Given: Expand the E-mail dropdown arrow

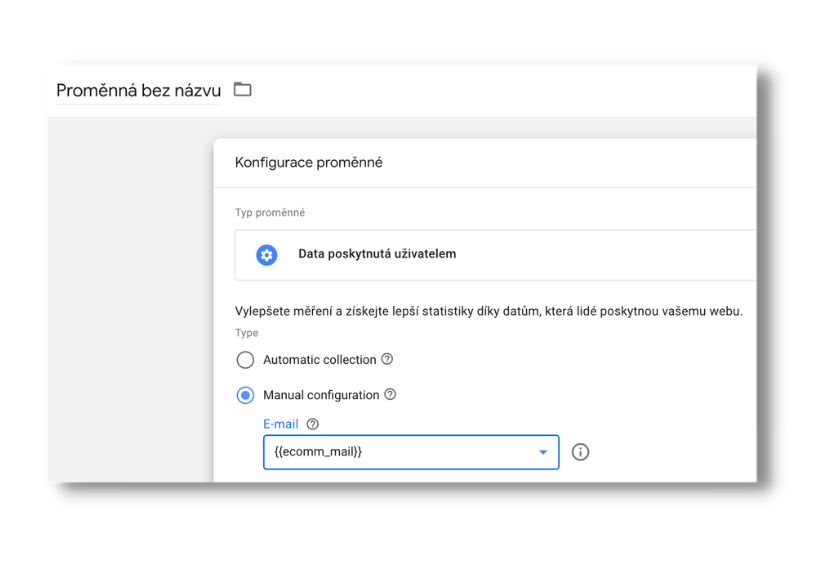Looking at the screenshot, I should pyautogui.click(x=543, y=452).
